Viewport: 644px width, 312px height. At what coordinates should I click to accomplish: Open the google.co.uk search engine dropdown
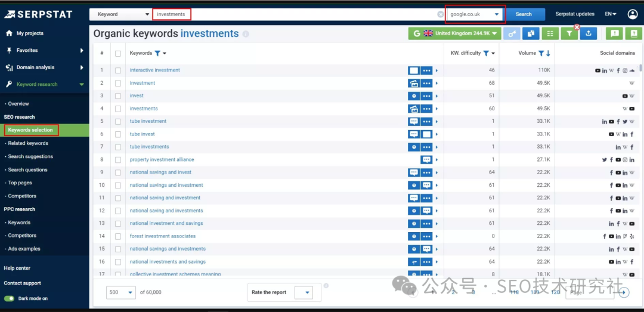pyautogui.click(x=475, y=14)
